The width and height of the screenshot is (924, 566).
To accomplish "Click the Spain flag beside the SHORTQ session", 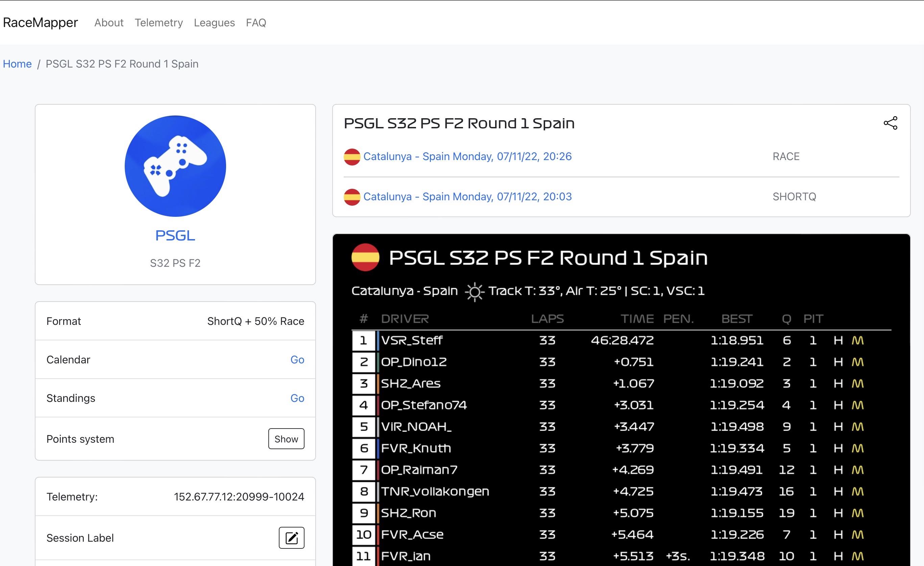I will pyautogui.click(x=352, y=197).
